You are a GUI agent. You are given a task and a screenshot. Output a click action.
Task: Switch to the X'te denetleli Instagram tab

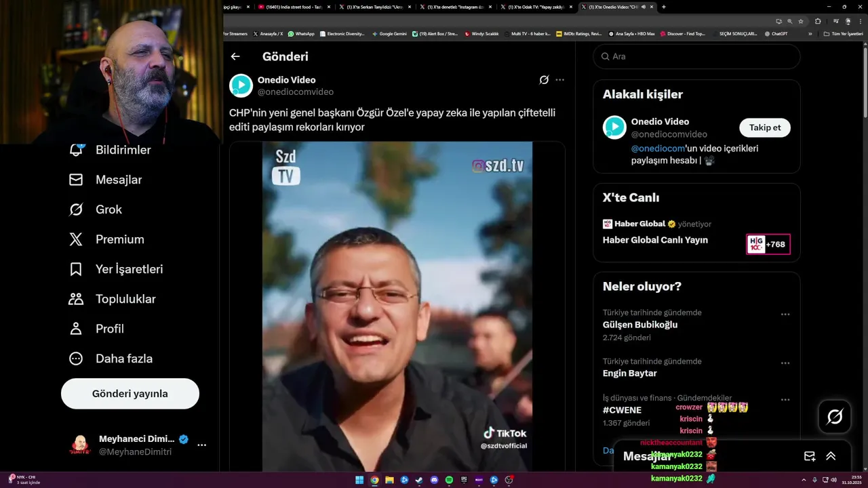click(x=456, y=7)
